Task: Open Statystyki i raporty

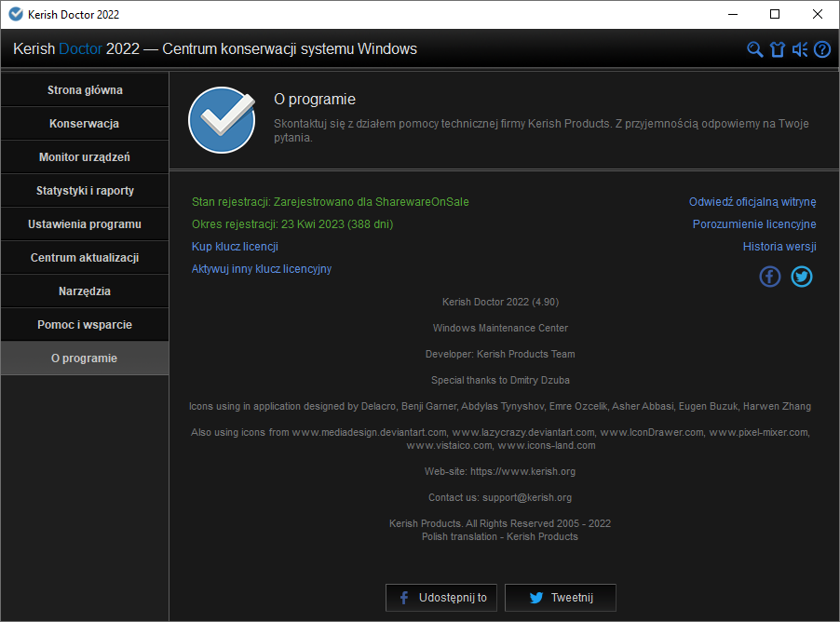Action: tap(85, 191)
